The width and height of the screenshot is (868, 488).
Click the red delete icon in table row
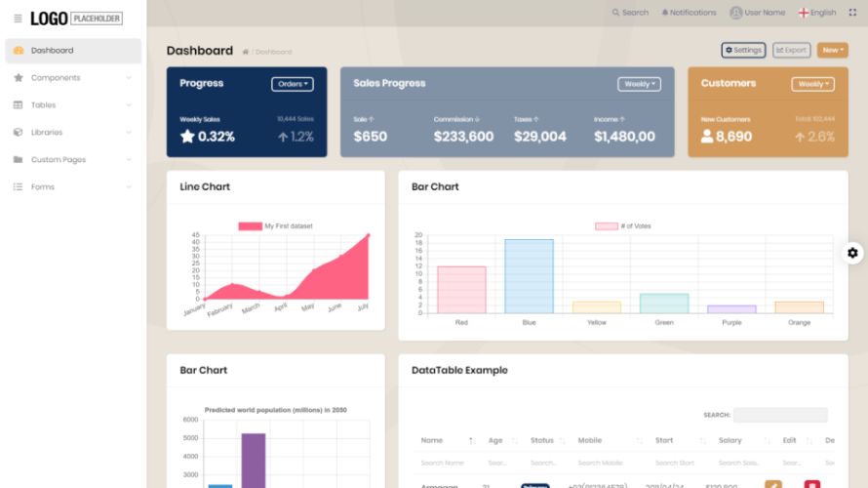click(x=811, y=484)
